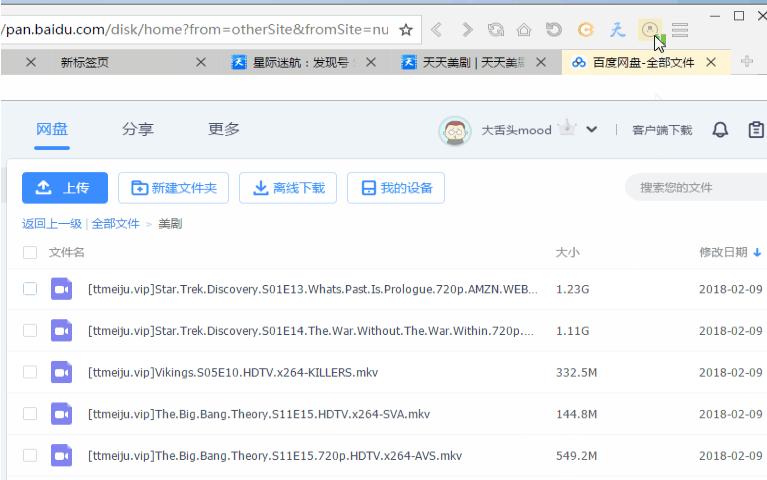Click video icon of Star Trek S01E13
767x480 pixels.
(x=62, y=289)
